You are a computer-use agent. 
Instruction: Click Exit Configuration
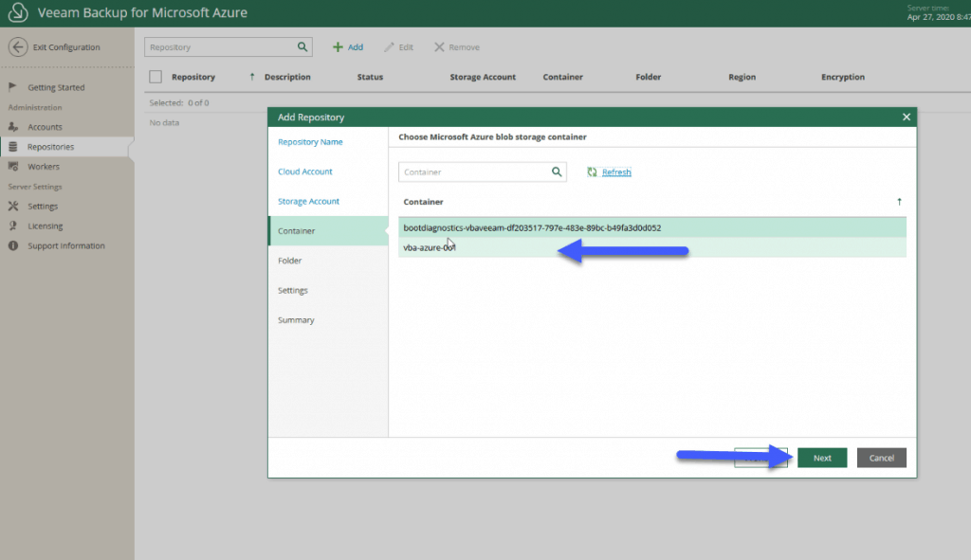pos(66,47)
